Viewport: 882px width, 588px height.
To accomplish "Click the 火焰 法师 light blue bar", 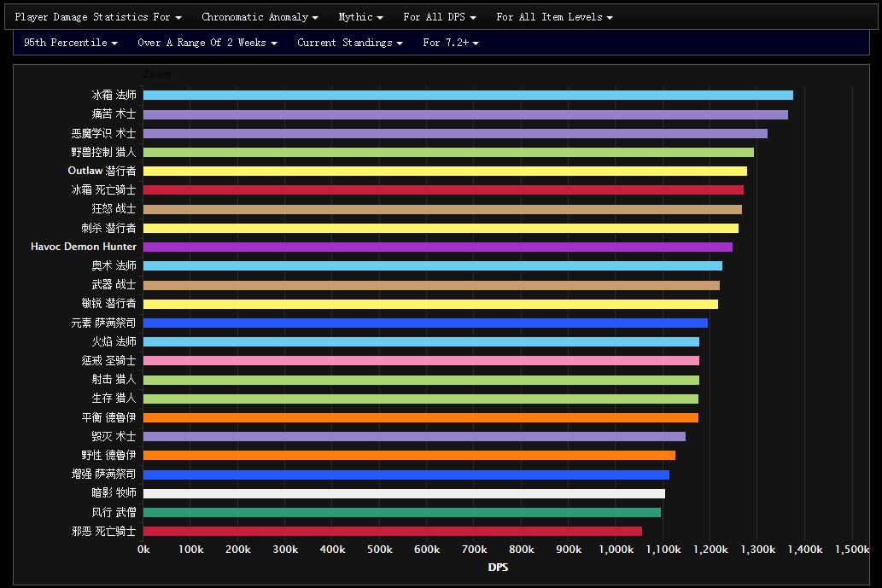I will coord(421,341).
